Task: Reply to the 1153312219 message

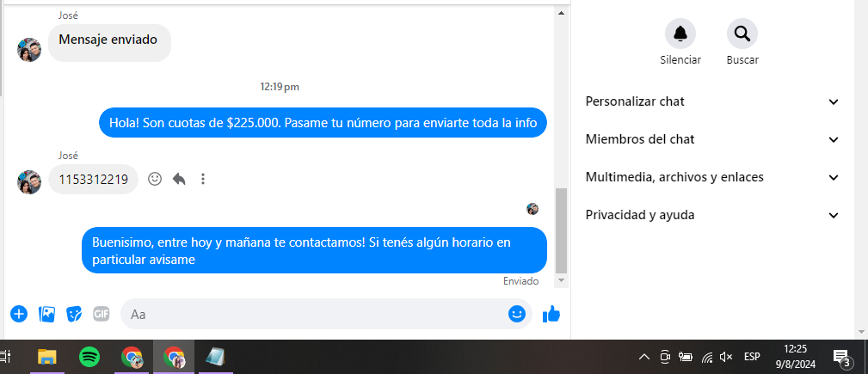Action: [x=179, y=179]
